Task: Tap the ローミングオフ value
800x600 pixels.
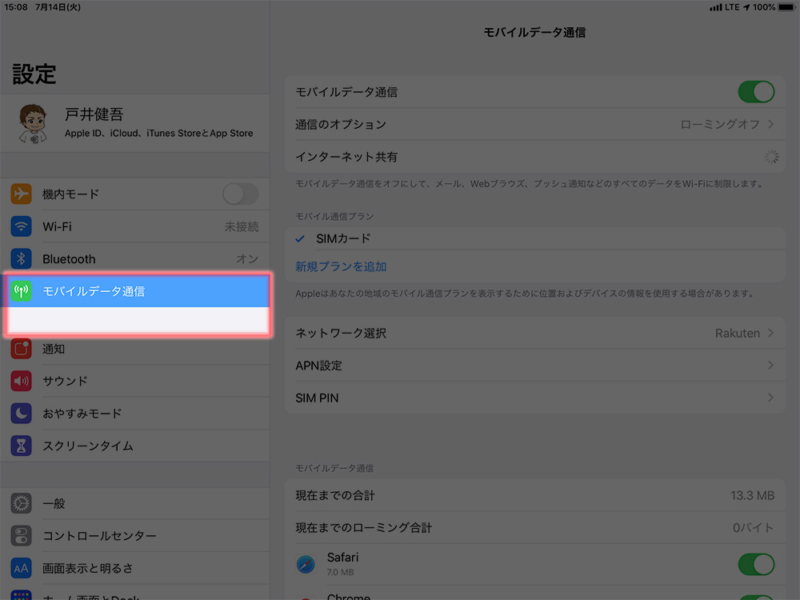Action: tap(719, 124)
